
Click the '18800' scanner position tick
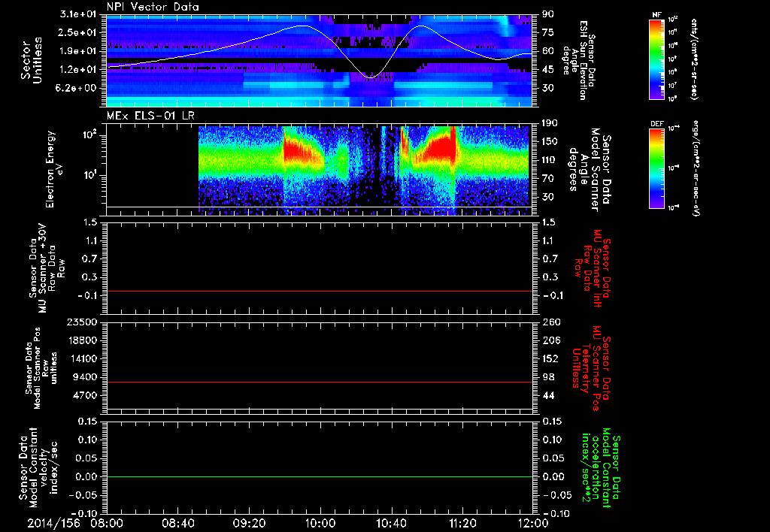pos(81,340)
